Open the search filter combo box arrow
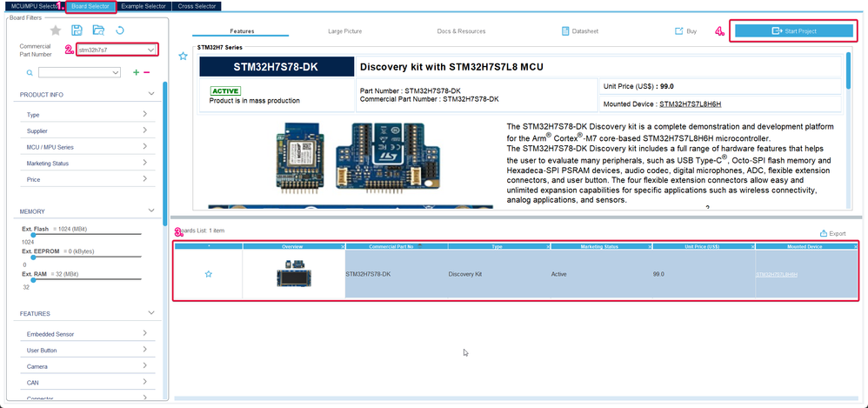This screenshot has width=868, height=408. [x=116, y=72]
